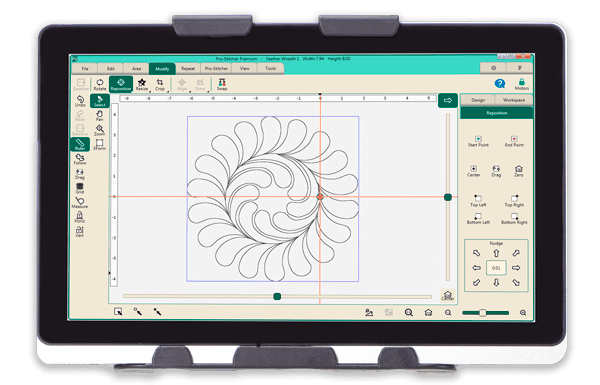Click Drag in the Reposition panel
Screen dimensions: 600x385
pos(496,171)
